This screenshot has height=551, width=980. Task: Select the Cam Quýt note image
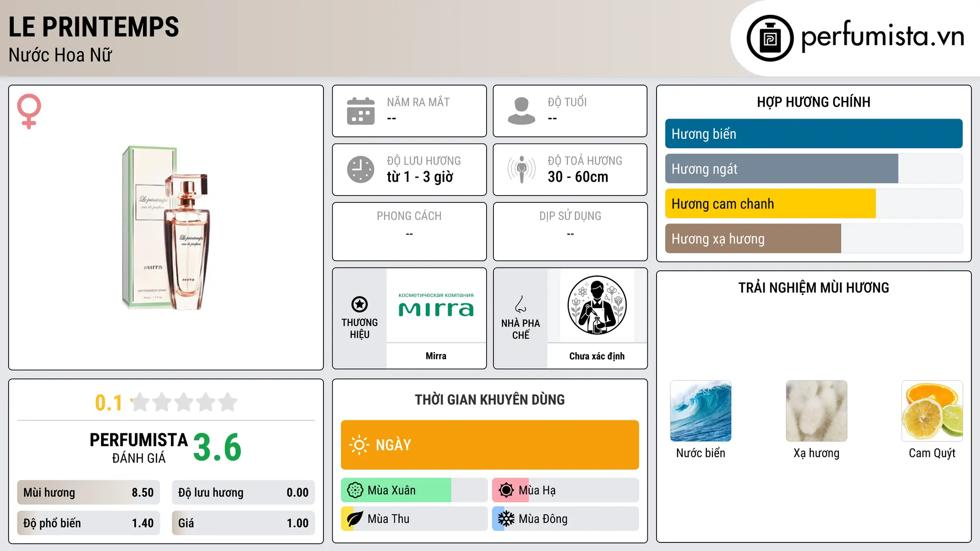932,411
